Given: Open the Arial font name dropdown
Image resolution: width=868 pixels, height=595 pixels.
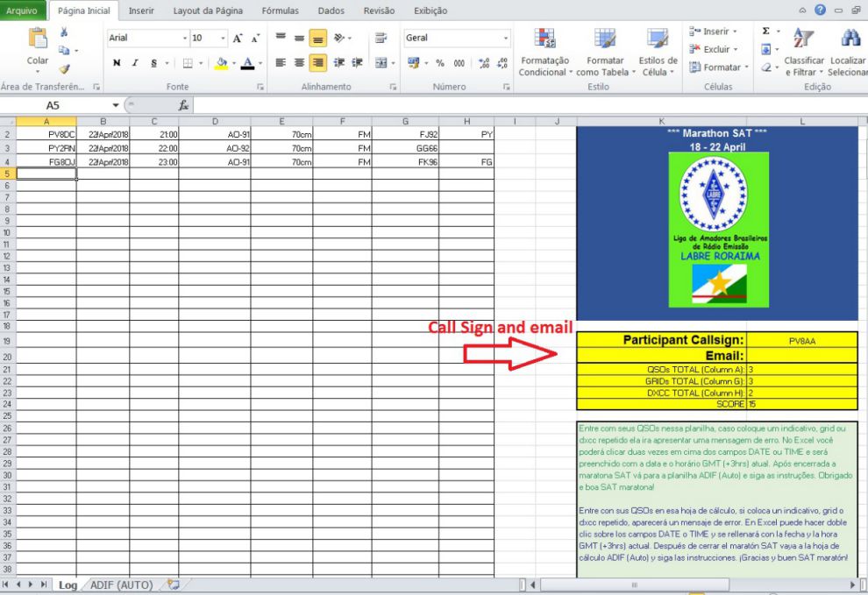Looking at the screenshot, I should [x=185, y=39].
